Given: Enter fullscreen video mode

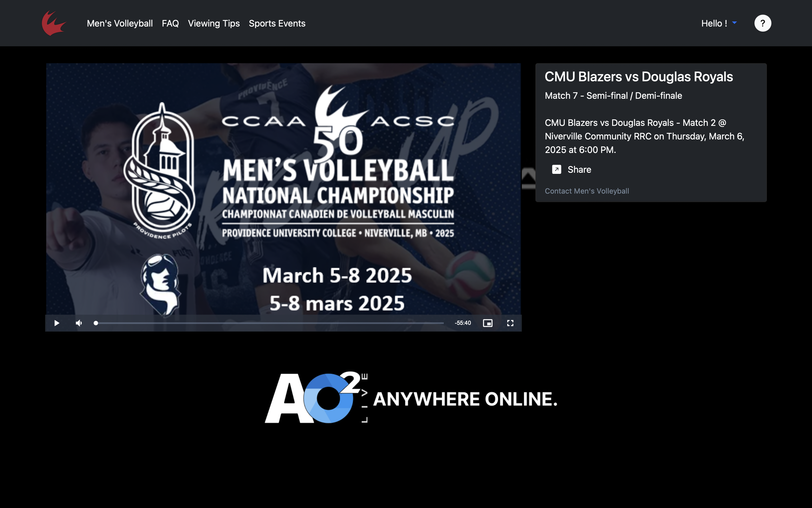Looking at the screenshot, I should pos(510,323).
